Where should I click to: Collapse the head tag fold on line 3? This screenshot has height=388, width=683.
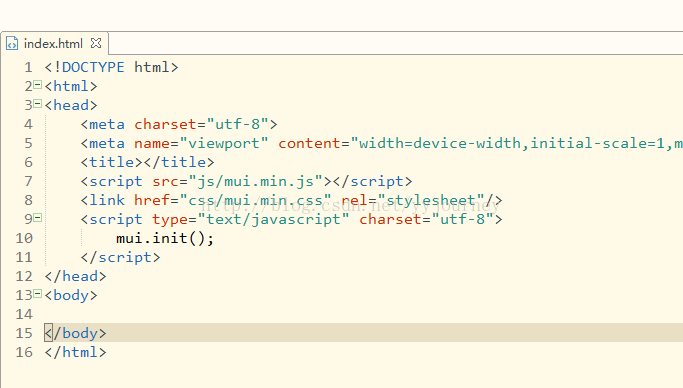pos(37,104)
